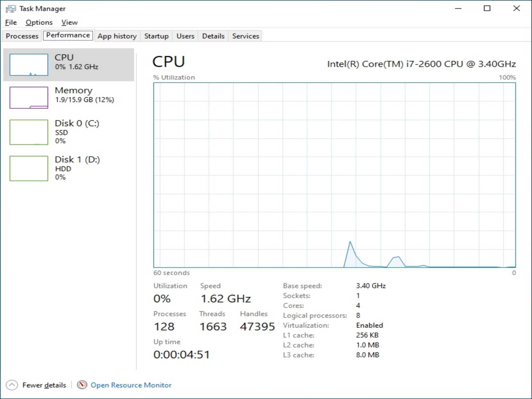Select the Performance tab icon

[68, 36]
